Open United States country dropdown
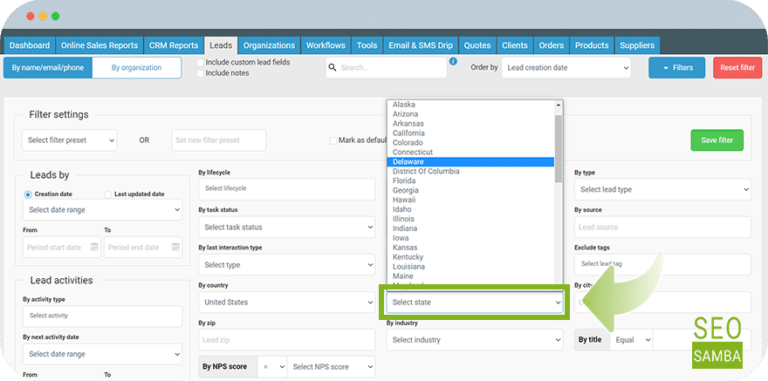The width and height of the screenshot is (768, 381). coord(287,303)
